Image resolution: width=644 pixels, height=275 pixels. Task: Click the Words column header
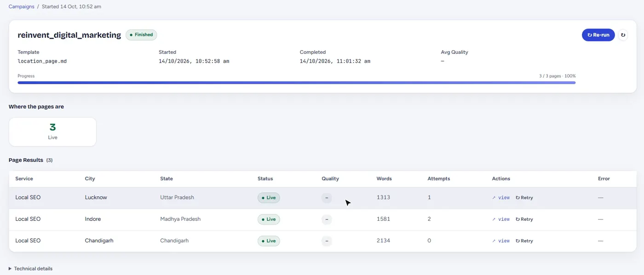tap(384, 178)
